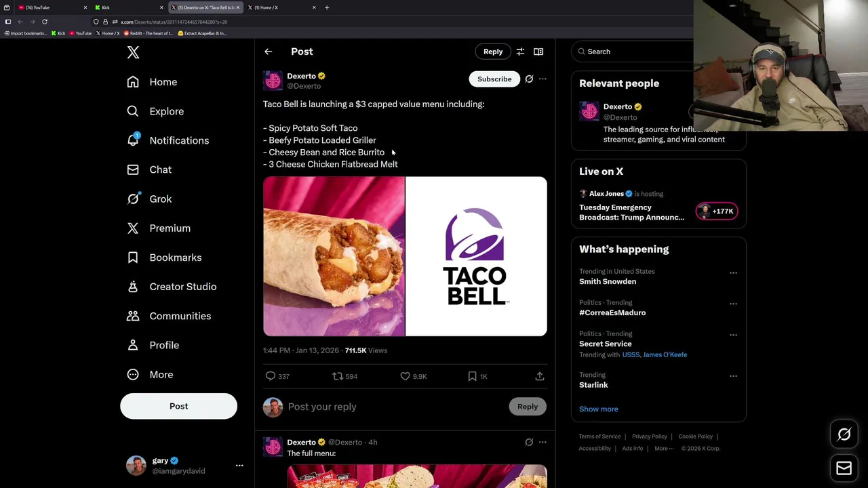
Task: Switch to the Home / X browser tab
Action: click(x=280, y=7)
